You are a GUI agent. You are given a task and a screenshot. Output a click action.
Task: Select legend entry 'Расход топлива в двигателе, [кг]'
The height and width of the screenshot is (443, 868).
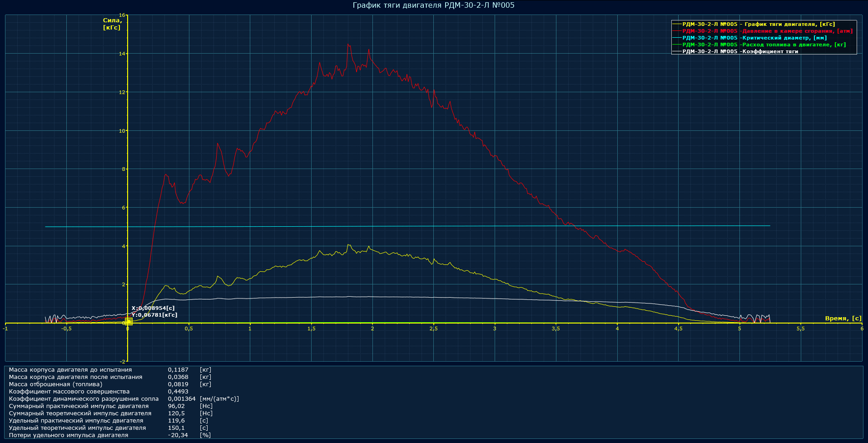[759, 45]
